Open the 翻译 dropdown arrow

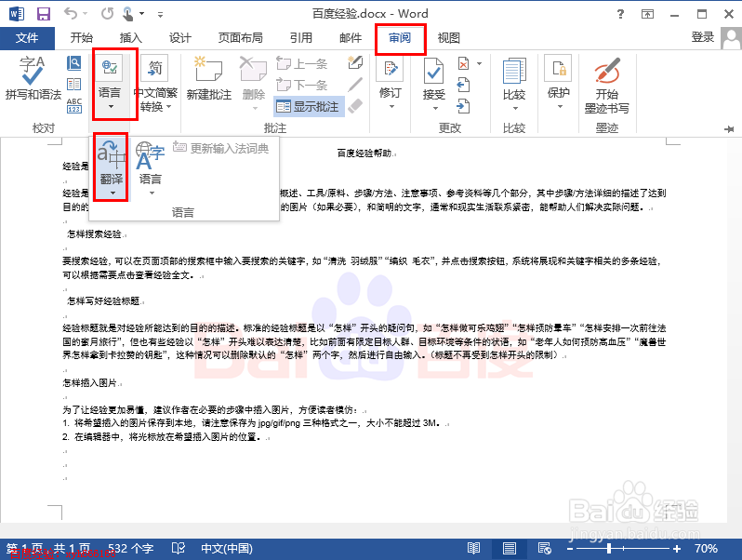click(x=113, y=193)
